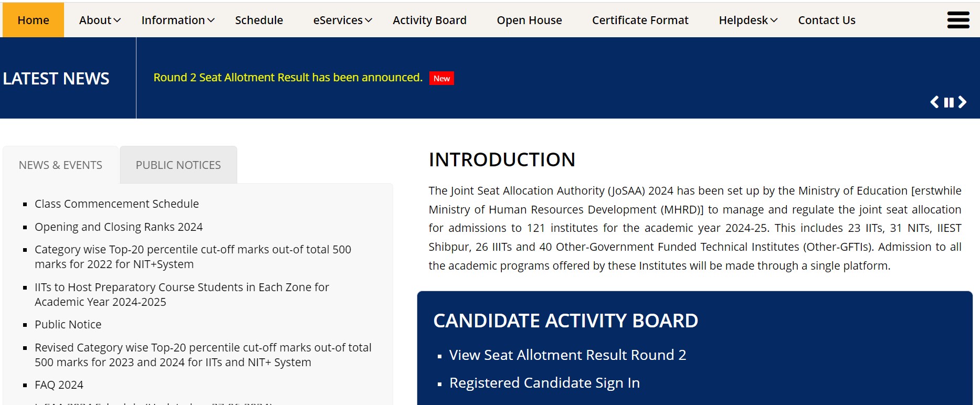Select the News & Events tab
Screen dimensions: 980x405
click(60, 165)
